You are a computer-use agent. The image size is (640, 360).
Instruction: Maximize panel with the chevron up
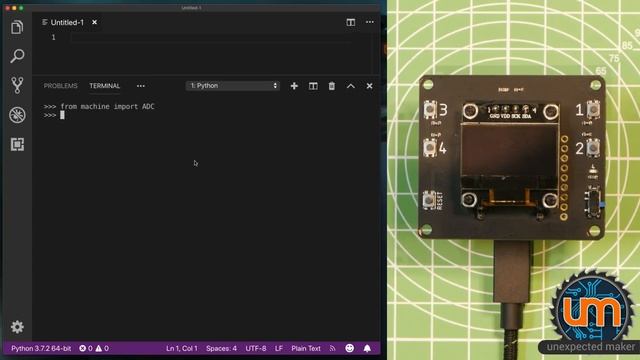[x=351, y=86]
